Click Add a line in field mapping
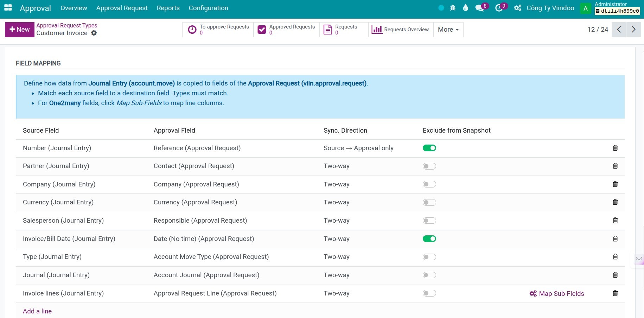Viewport: 644px width, 318px height. (x=37, y=311)
